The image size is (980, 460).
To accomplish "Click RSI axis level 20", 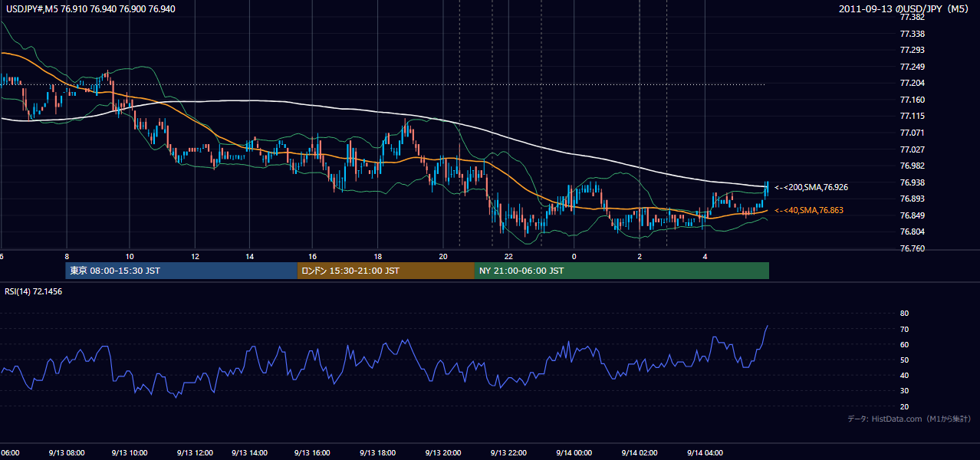I will point(904,407).
